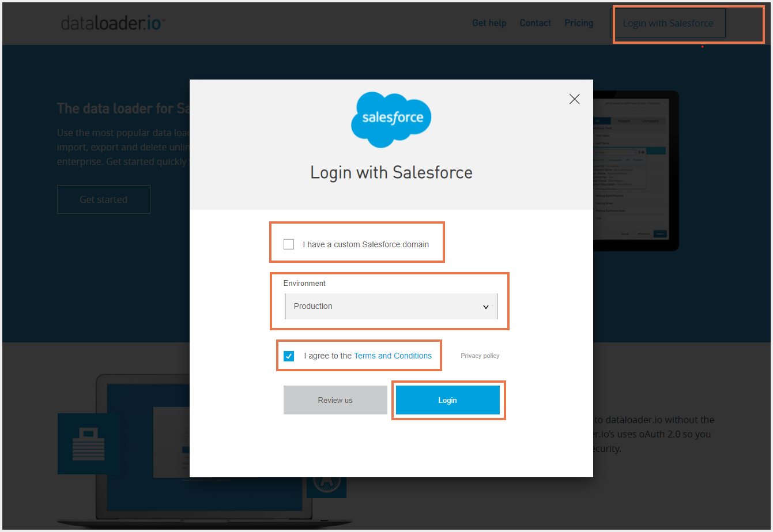Open the Get help menu
The image size is (773, 532).
pyautogui.click(x=489, y=22)
